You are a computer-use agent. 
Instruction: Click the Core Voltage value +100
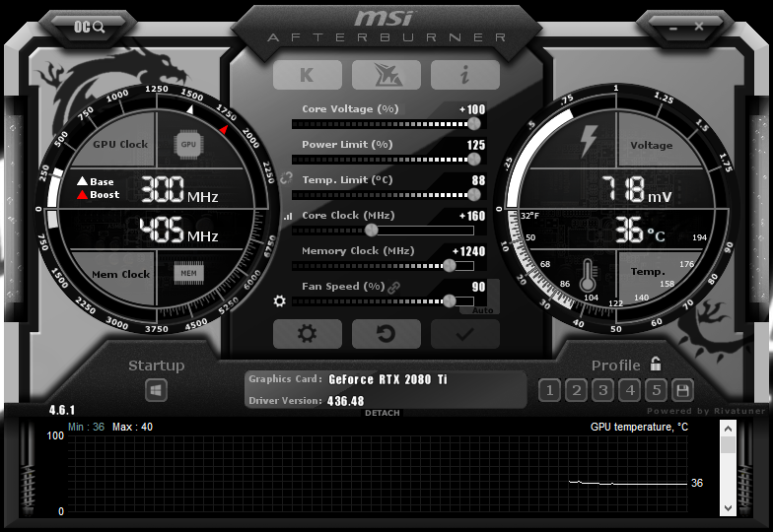tap(472, 109)
